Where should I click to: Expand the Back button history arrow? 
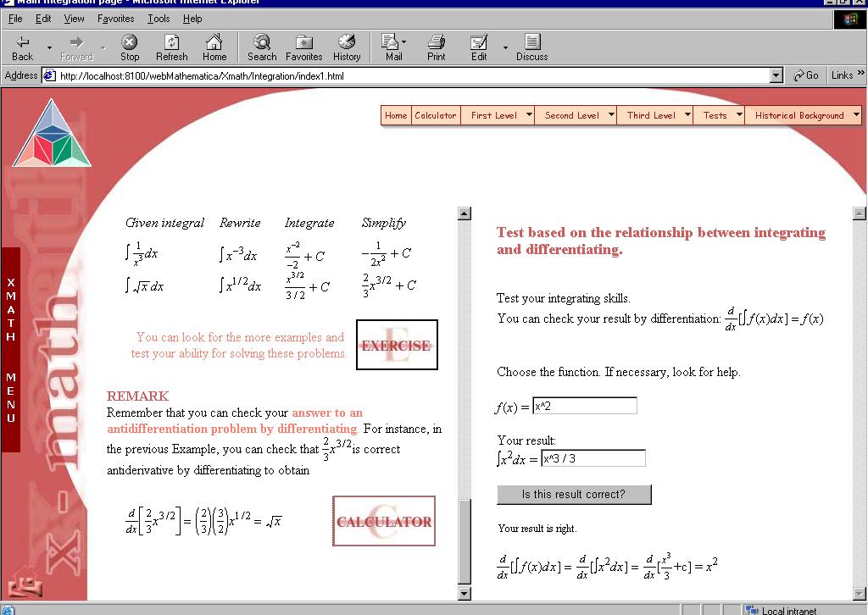49,48
